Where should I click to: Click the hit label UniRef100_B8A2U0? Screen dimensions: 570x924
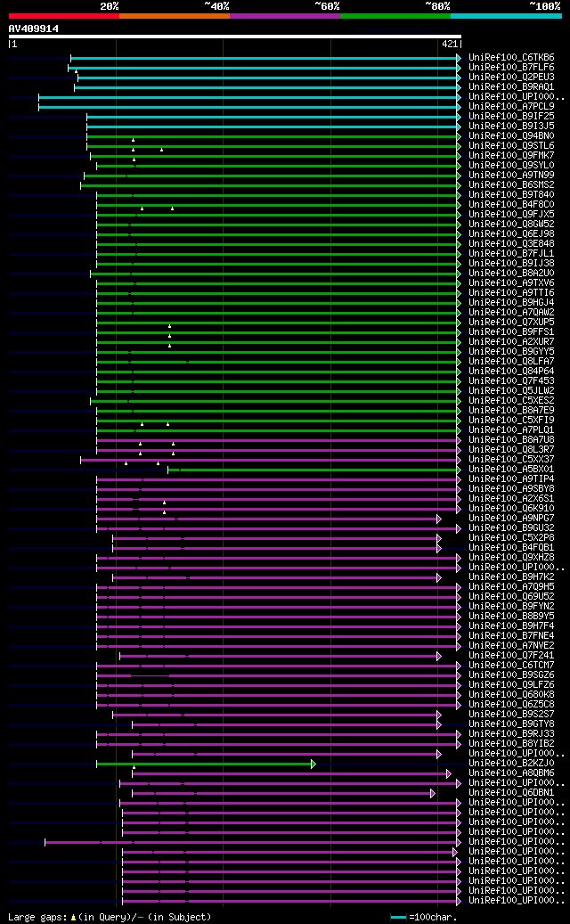point(511,274)
